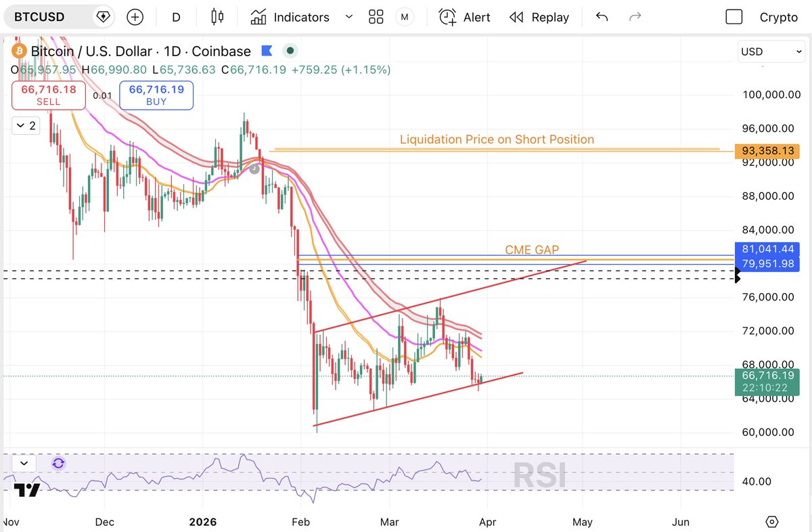
Task: Click the 66,716.19 BUY button
Action: [156, 95]
